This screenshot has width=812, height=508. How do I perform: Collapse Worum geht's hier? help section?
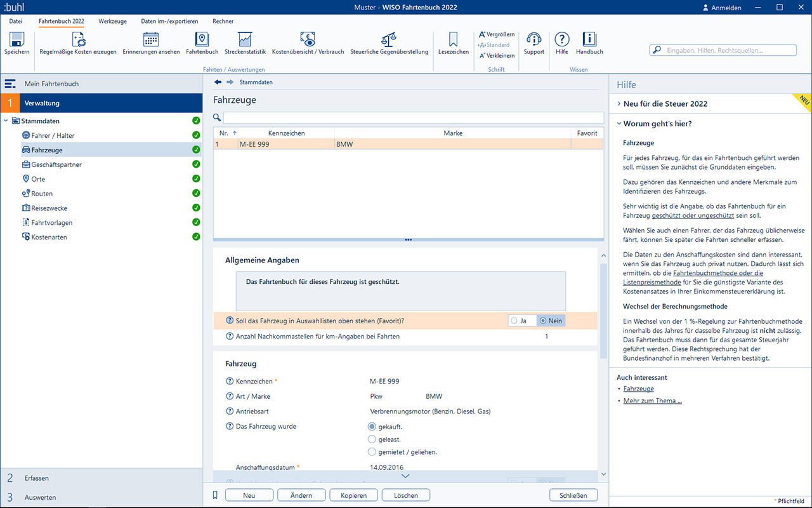619,124
